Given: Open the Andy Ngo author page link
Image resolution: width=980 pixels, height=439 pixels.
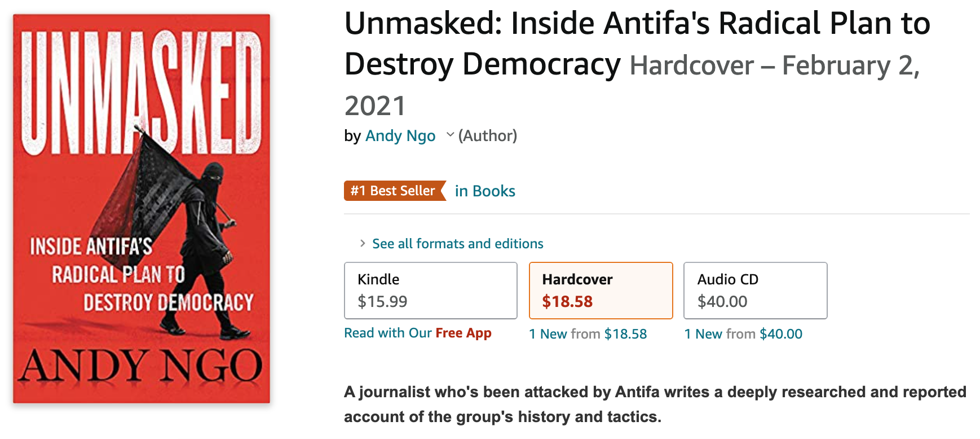Looking at the screenshot, I should click(x=400, y=136).
